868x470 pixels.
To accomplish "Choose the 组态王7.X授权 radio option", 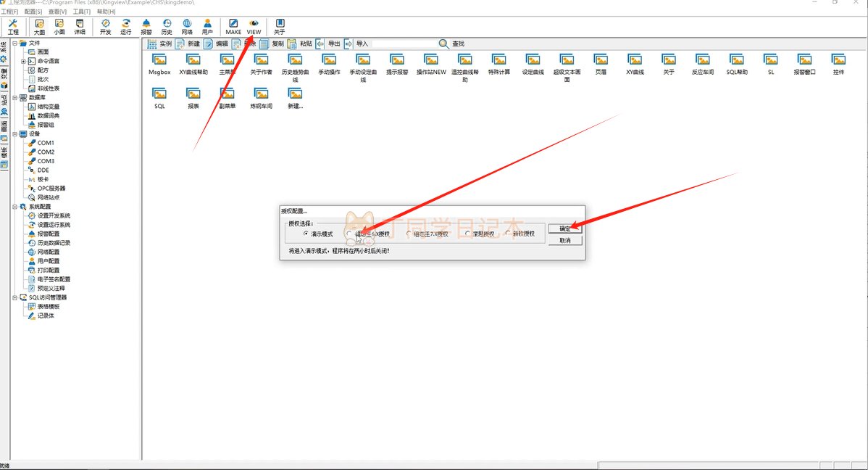I will [x=409, y=234].
